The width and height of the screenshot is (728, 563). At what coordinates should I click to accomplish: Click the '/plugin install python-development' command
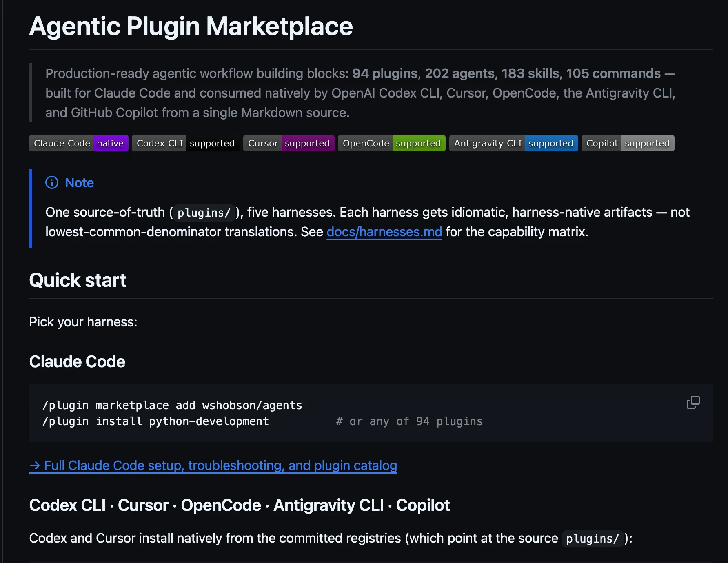click(155, 421)
